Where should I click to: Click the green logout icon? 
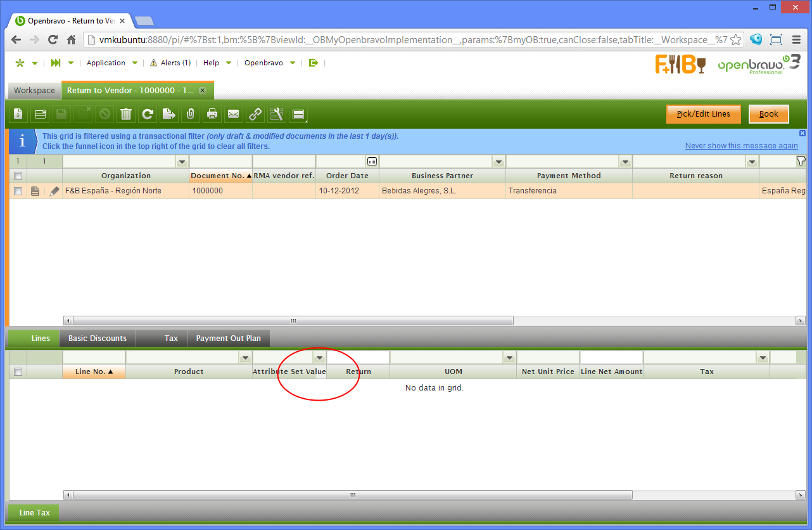[x=313, y=63]
